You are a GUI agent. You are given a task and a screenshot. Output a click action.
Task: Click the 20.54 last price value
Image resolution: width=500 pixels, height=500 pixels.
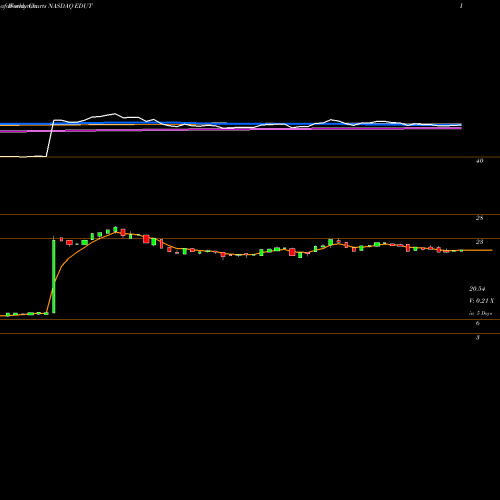coord(477,289)
